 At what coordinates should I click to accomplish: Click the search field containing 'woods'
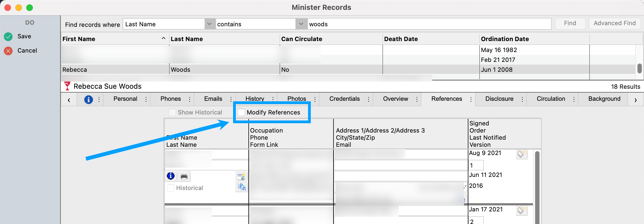429,24
